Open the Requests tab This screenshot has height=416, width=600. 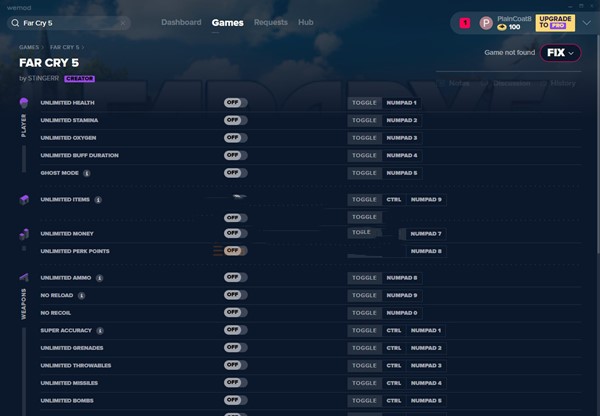click(270, 22)
